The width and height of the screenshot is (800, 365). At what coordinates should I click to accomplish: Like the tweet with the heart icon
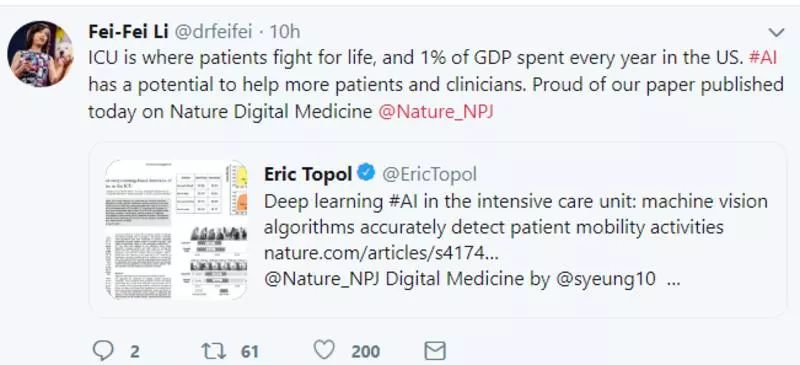[x=324, y=350]
